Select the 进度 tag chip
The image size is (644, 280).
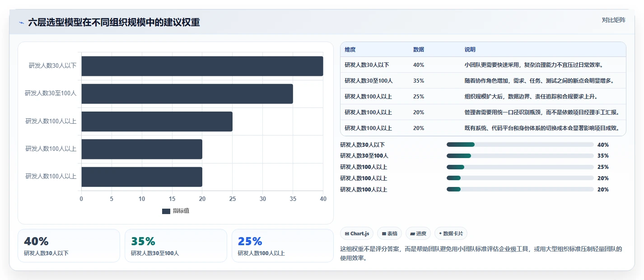pos(418,233)
